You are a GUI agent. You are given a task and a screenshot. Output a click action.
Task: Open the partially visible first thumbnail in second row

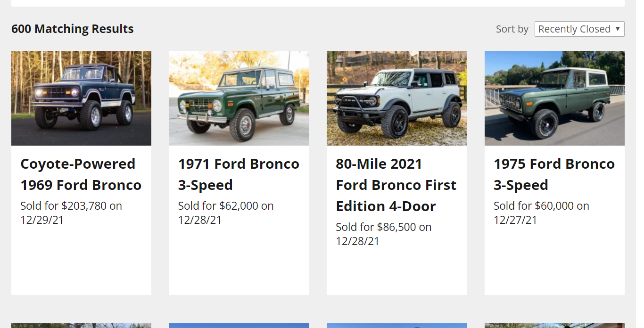point(81,326)
